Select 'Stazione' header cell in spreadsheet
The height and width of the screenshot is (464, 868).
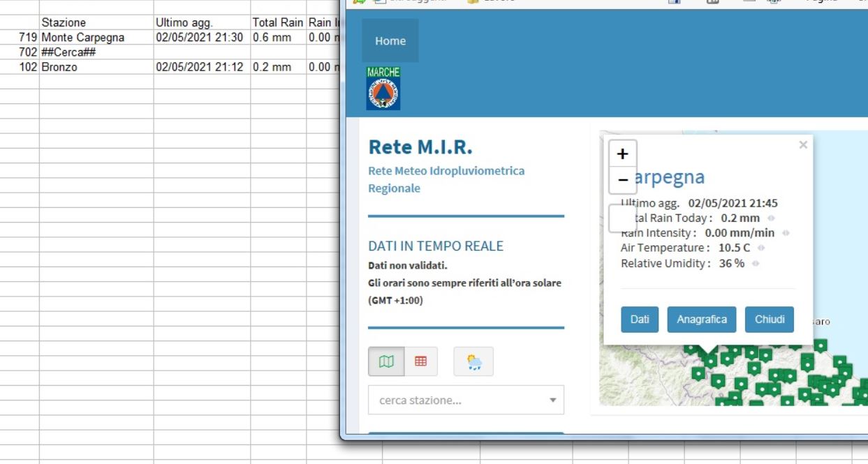[96, 22]
